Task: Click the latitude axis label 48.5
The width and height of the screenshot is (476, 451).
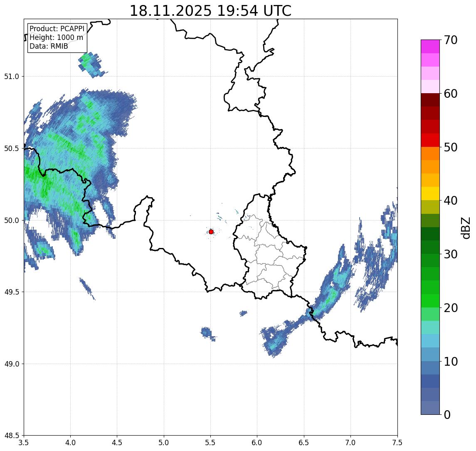Action: (x=12, y=435)
